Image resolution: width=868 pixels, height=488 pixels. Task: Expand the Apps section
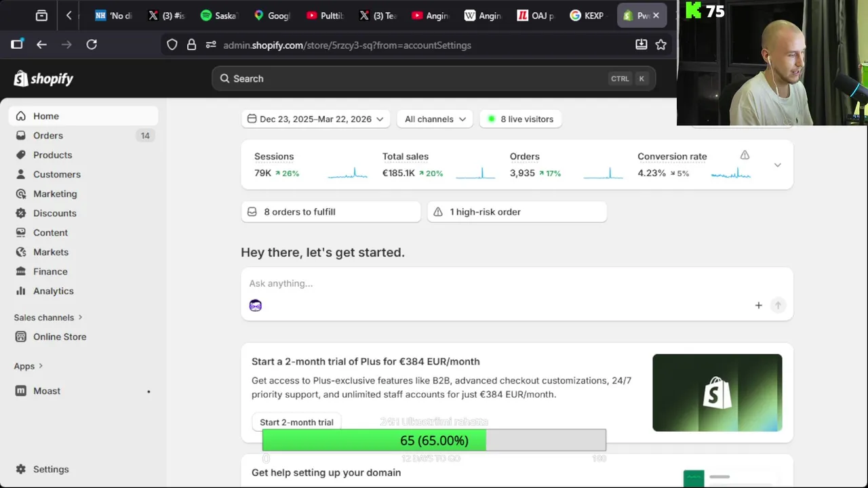click(x=28, y=366)
